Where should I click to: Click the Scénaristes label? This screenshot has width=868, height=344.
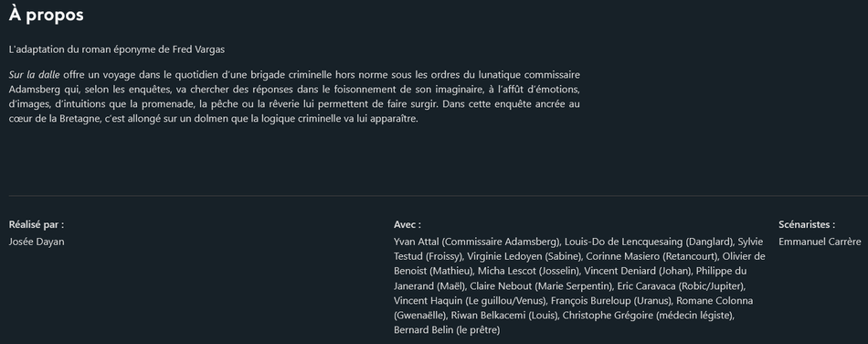[807, 225]
